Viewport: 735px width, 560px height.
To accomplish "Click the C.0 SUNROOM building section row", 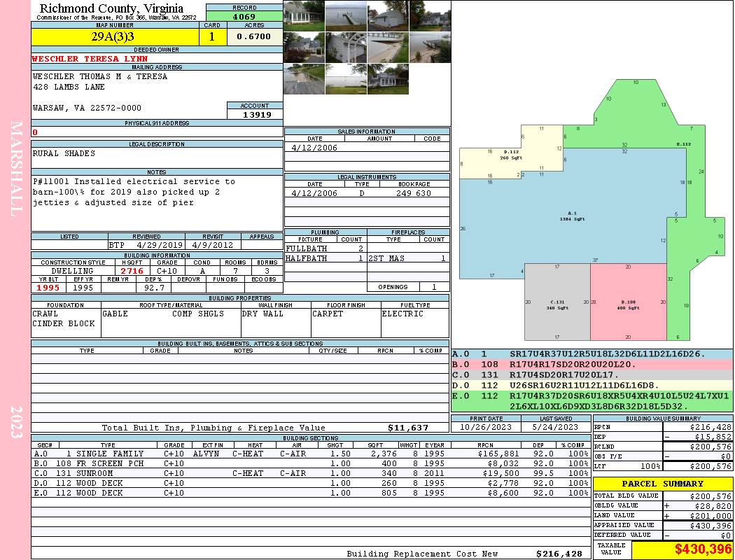I will click(311, 473).
